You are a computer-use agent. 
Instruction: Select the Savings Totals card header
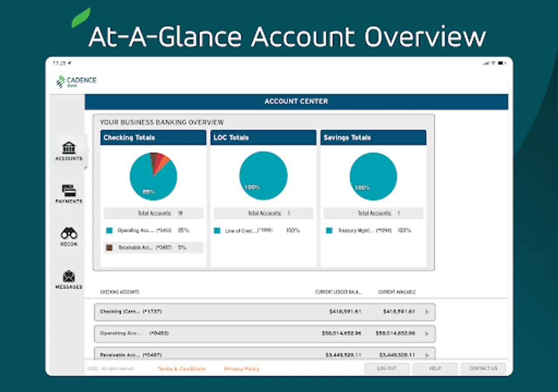(374, 138)
